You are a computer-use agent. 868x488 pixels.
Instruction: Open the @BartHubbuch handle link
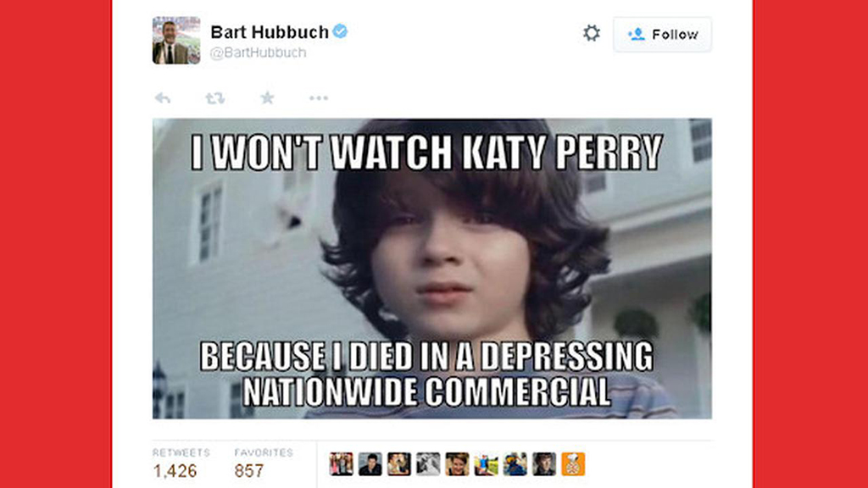pos(258,53)
